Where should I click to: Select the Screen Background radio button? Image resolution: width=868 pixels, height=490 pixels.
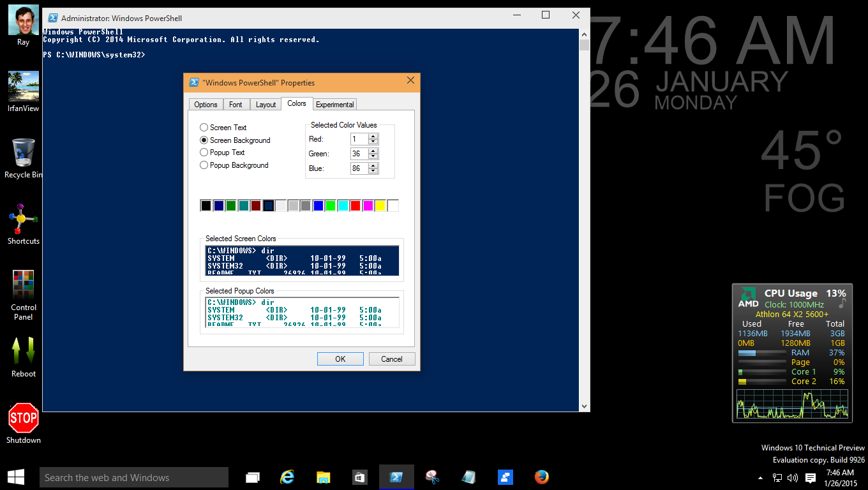[204, 140]
